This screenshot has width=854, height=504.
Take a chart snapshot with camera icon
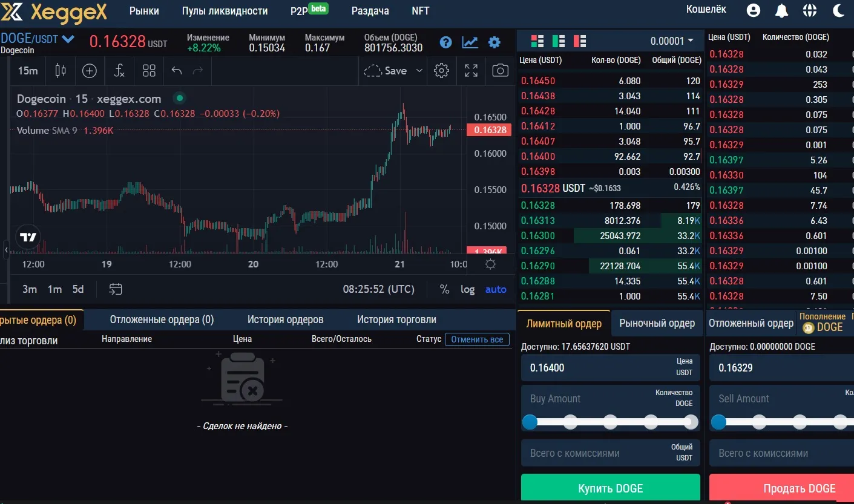click(500, 71)
